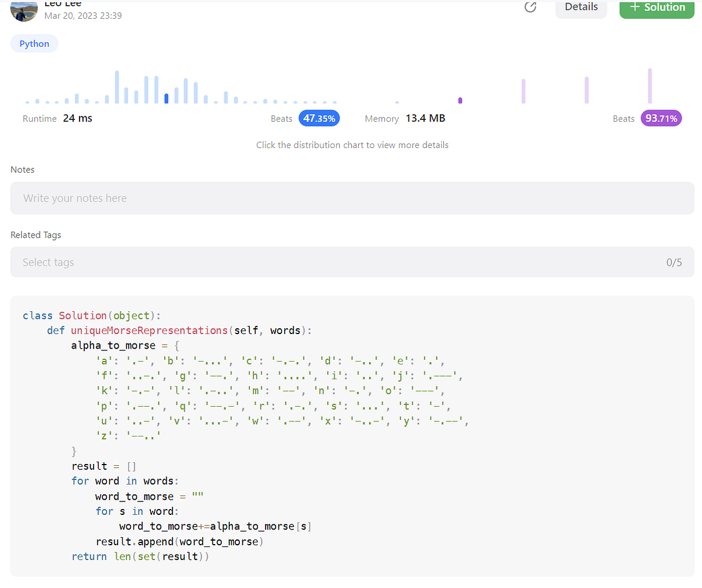Click the share submission icon

coord(530,7)
